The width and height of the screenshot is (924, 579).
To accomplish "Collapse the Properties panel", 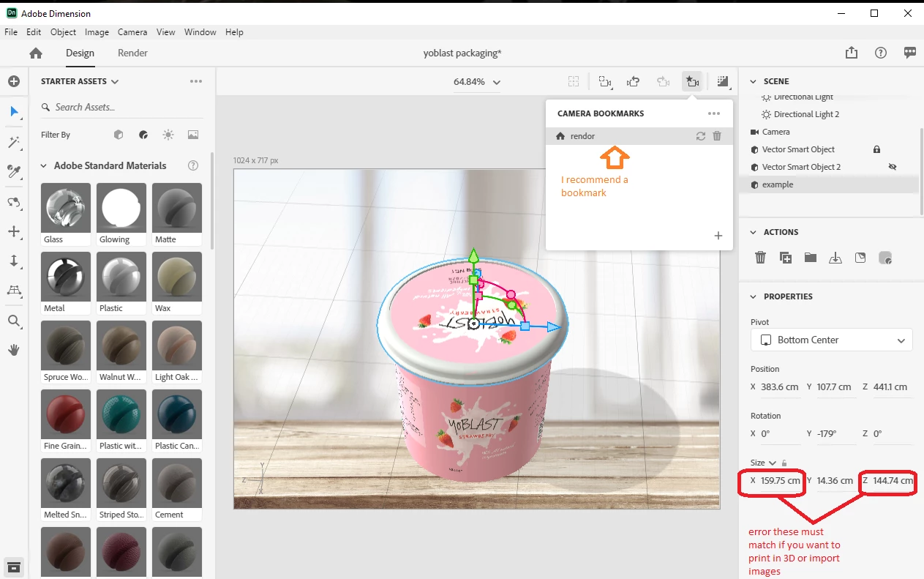I will point(753,296).
